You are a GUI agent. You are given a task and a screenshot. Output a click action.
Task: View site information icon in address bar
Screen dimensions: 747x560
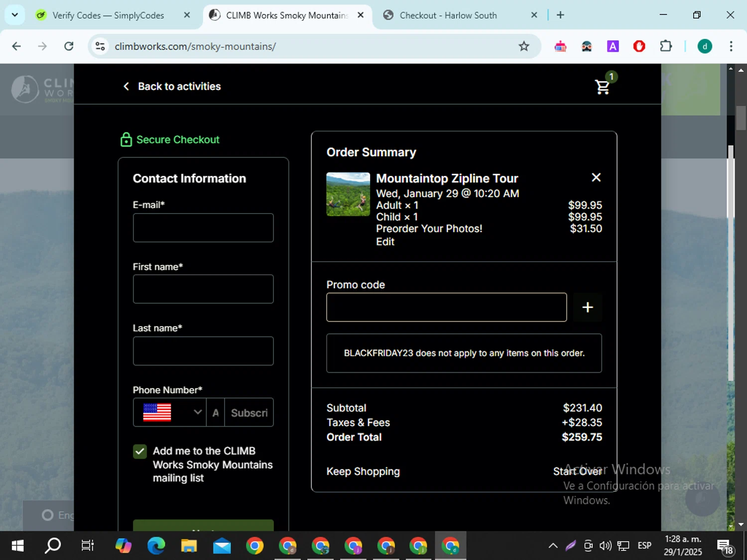[x=100, y=46]
